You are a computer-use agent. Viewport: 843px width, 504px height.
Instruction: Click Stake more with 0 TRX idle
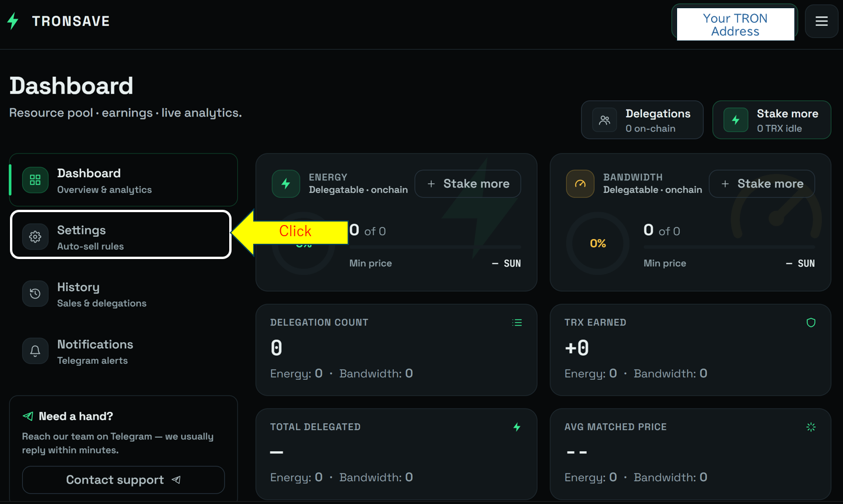click(x=771, y=120)
